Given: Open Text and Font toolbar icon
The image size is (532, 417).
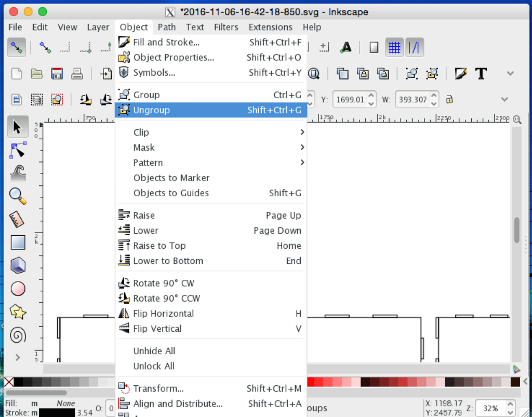Looking at the screenshot, I should 481,74.
